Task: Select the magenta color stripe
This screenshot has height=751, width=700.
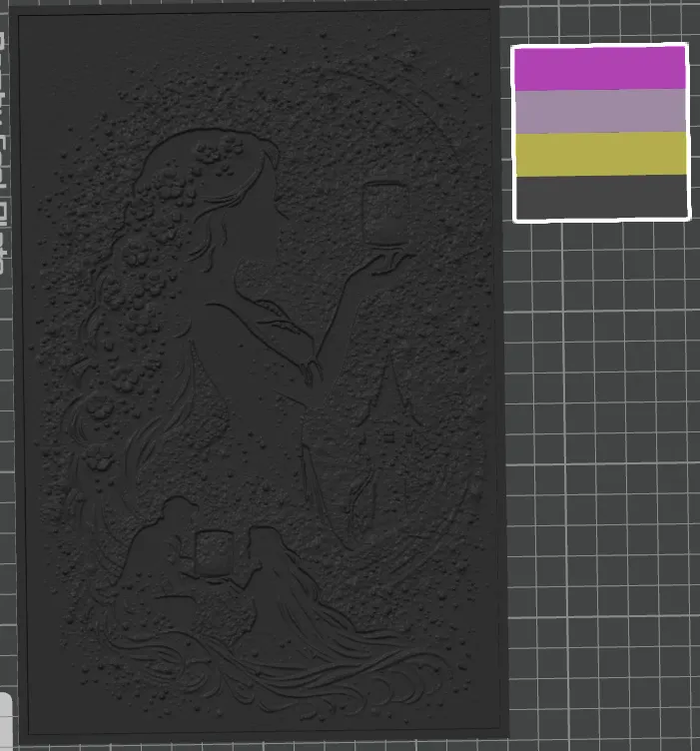Action: (x=600, y=69)
